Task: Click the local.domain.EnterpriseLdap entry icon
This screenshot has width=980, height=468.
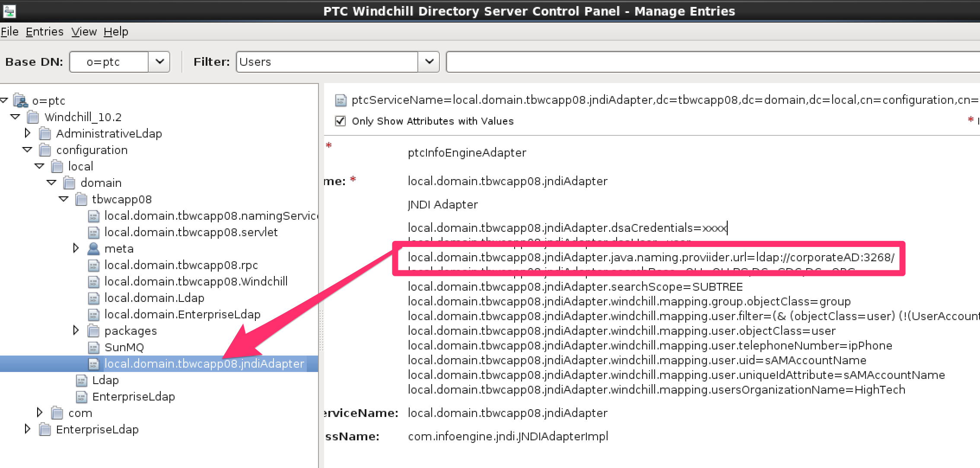Action: pos(93,314)
